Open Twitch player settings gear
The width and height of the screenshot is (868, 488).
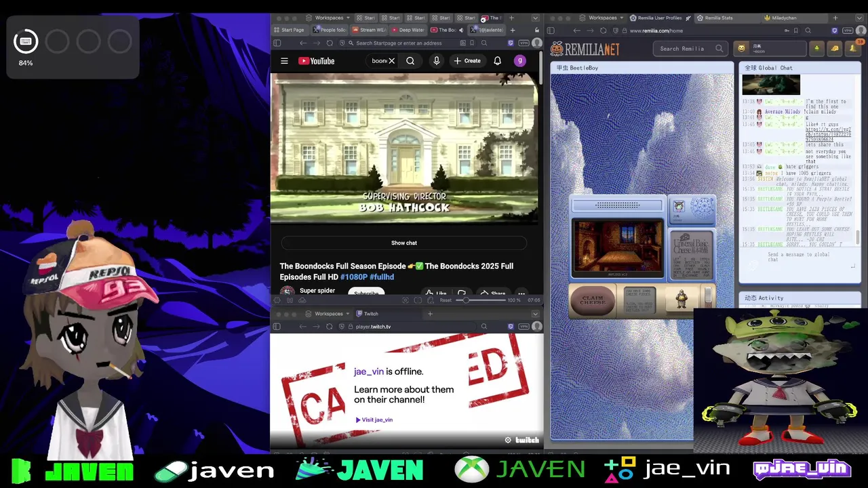(x=508, y=441)
